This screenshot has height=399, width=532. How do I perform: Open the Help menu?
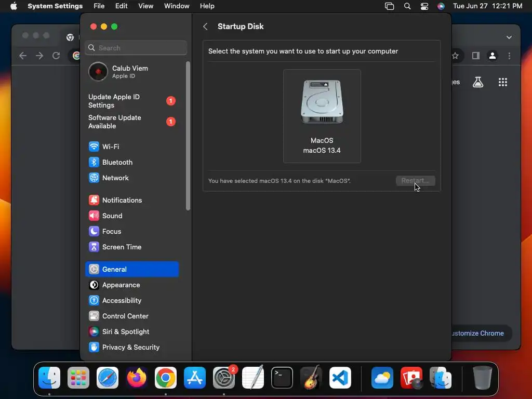tap(207, 6)
